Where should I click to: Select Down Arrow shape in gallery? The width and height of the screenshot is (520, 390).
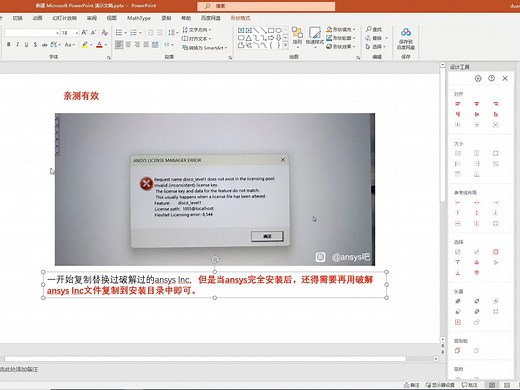pos(278,38)
